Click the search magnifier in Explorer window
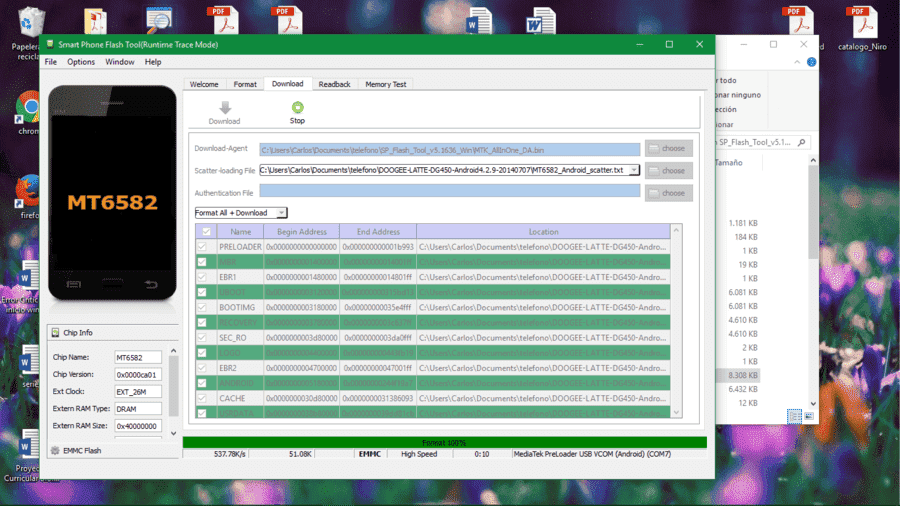This screenshot has height=506, width=900. click(802, 142)
